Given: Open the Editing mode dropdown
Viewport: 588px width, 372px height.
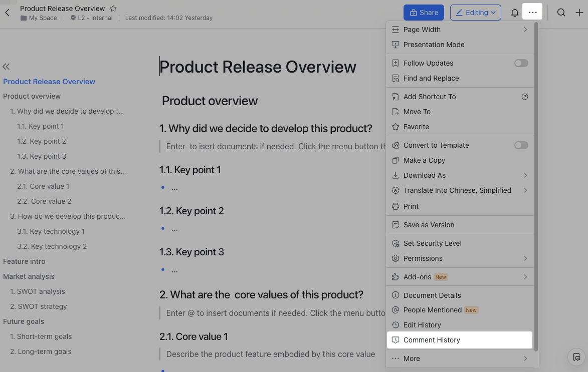Looking at the screenshot, I should 476,13.
